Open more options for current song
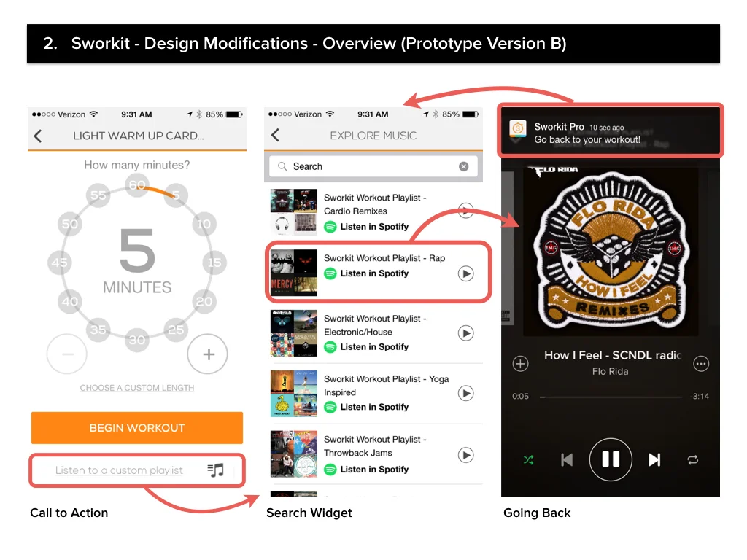Viewport: 747px width, 560px height. click(701, 364)
